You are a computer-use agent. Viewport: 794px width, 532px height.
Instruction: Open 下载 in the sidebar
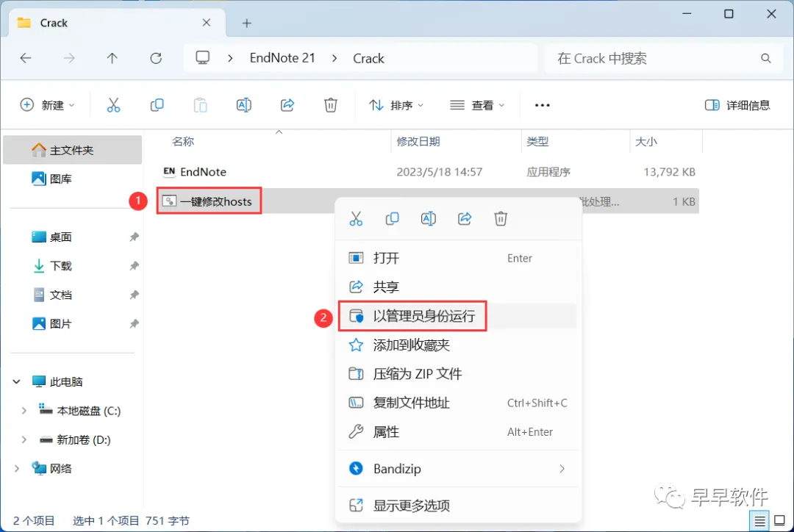(72, 266)
